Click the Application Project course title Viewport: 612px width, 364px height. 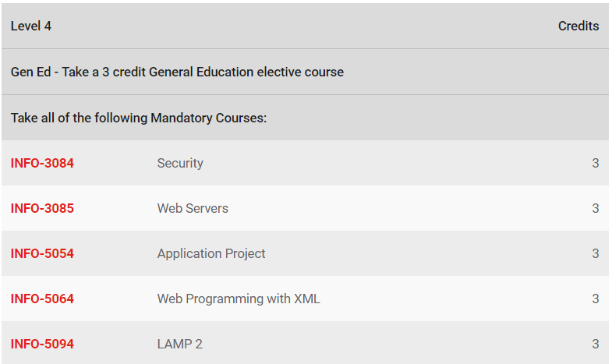tap(211, 253)
